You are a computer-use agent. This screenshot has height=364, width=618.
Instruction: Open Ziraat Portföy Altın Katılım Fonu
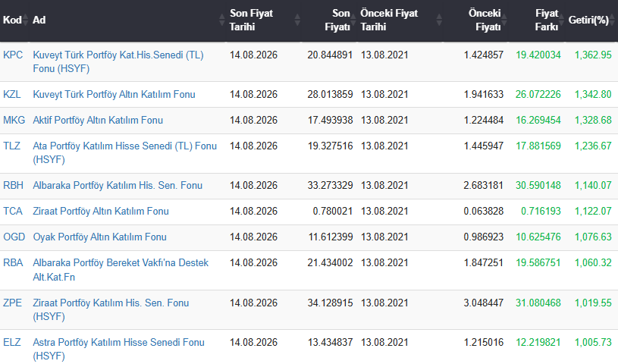pyautogui.click(x=101, y=211)
